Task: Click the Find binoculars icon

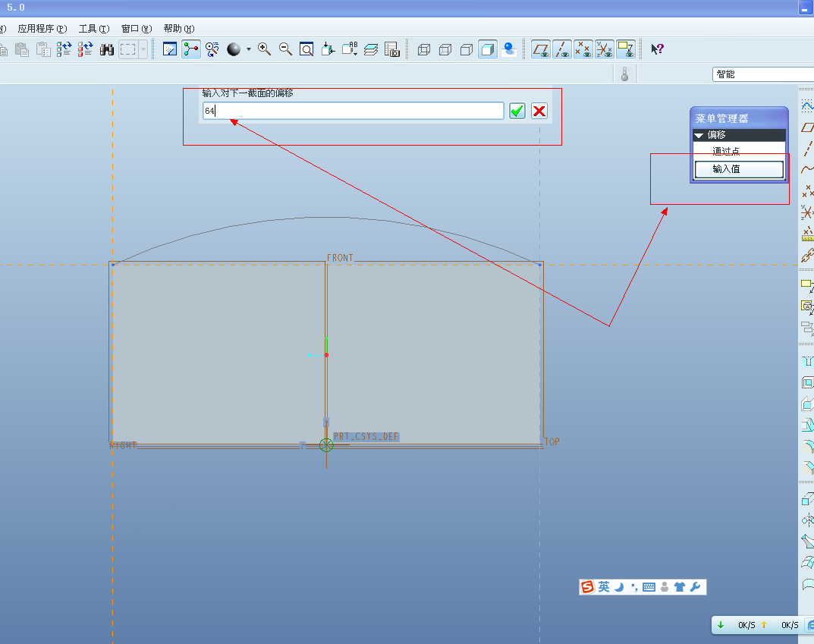Action: 107,50
